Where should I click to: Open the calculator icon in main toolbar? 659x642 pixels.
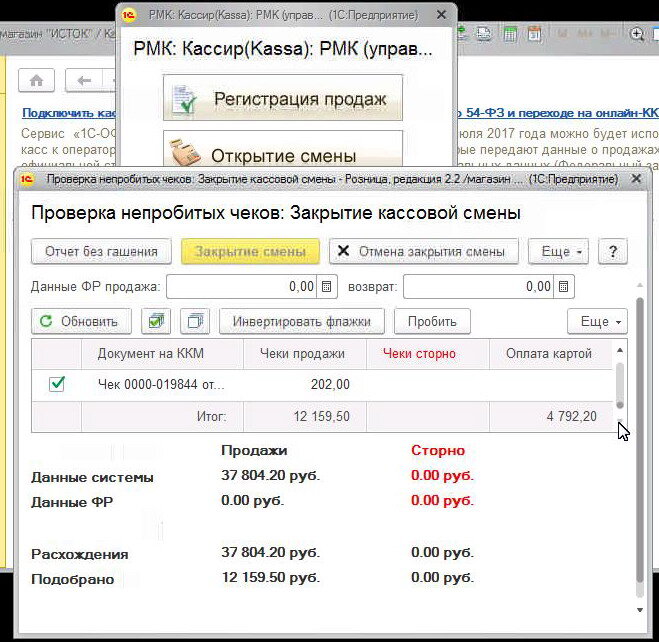point(510,34)
